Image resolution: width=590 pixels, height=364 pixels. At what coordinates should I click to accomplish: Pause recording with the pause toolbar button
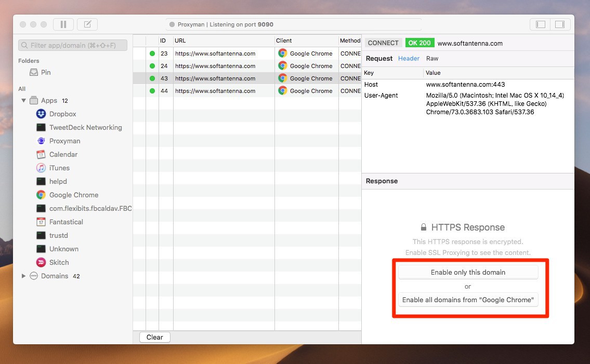[63, 24]
